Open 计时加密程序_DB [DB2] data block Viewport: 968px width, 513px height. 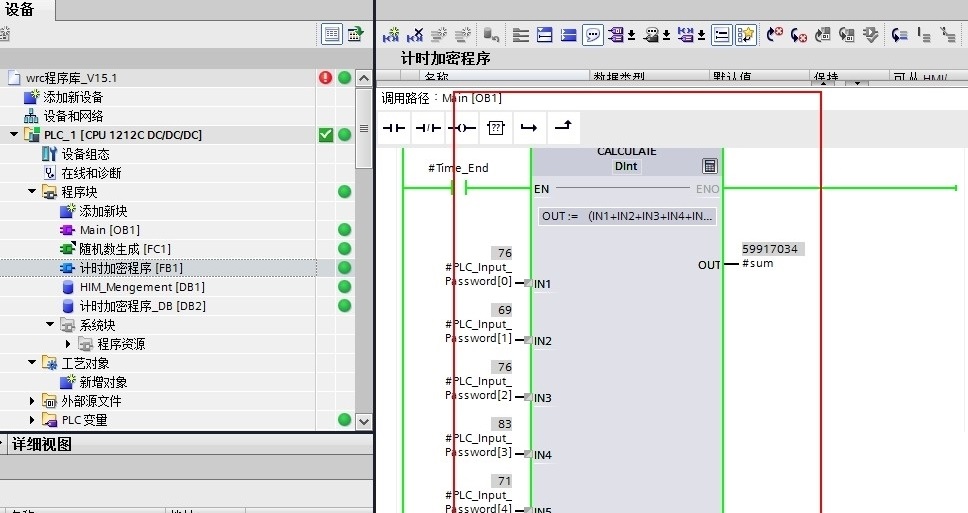point(143,306)
